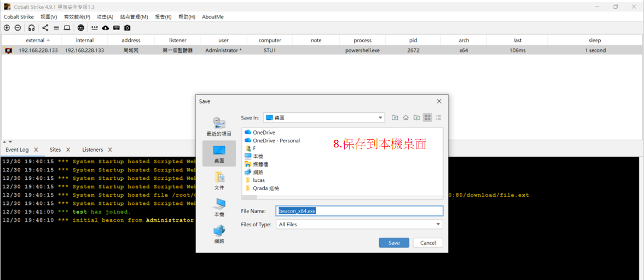Select the lucas folder
The width and height of the screenshot is (644, 280).
[x=254, y=180]
